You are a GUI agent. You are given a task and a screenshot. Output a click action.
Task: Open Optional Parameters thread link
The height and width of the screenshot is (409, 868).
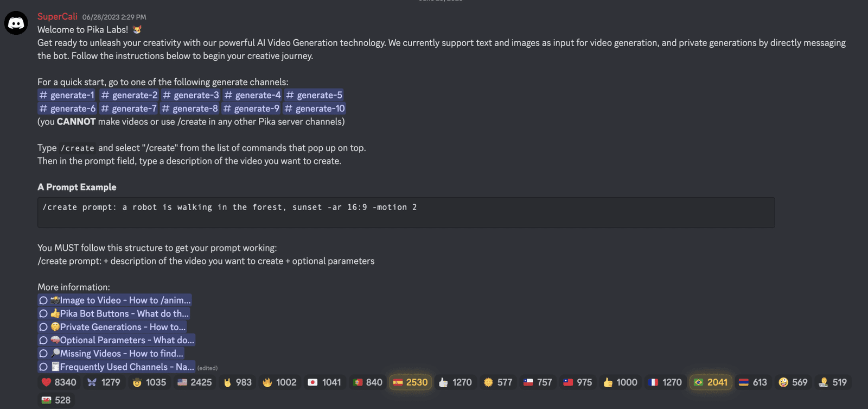(x=116, y=340)
